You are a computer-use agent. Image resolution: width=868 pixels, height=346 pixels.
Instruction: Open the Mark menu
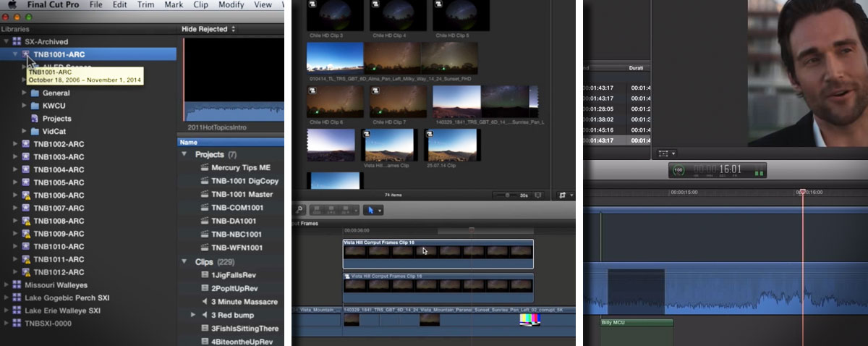pyautogui.click(x=174, y=5)
